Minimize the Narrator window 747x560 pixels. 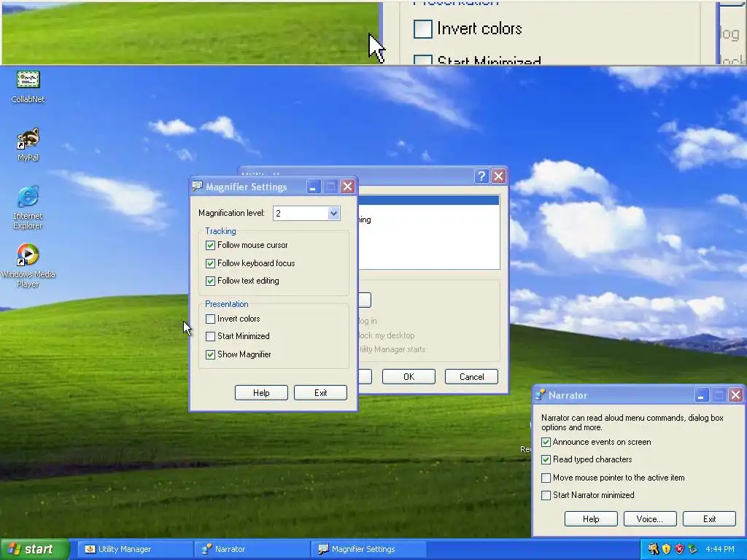701,395
